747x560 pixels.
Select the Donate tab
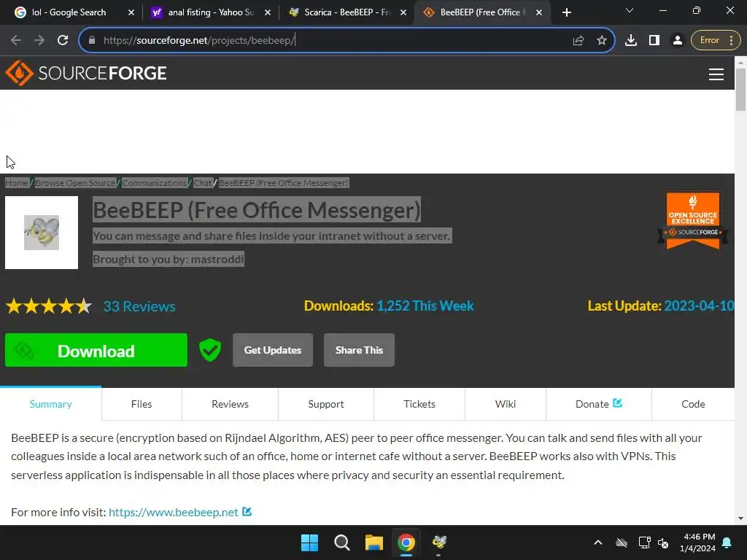click(598, 404)
